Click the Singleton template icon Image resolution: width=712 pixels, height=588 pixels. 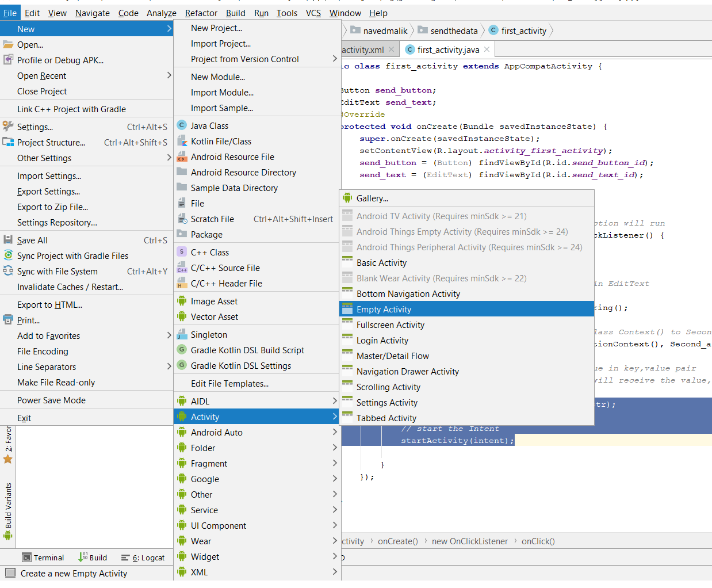pos(182,334)
